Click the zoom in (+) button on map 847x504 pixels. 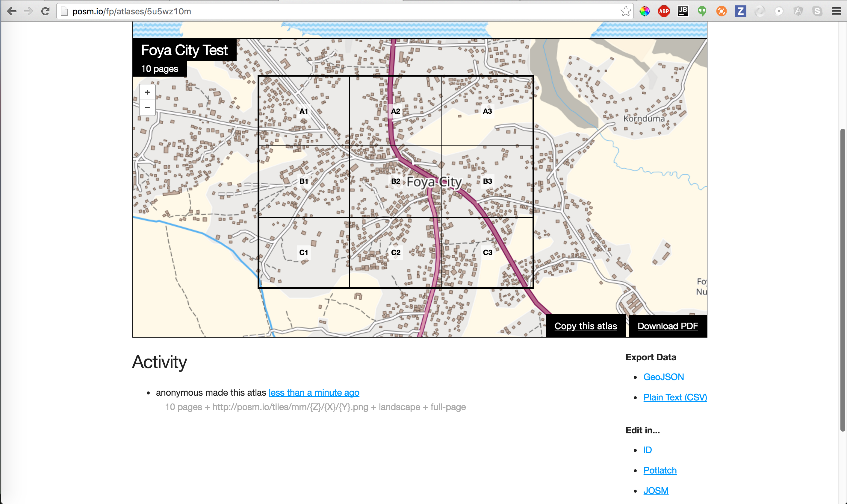tap(148, 92)
